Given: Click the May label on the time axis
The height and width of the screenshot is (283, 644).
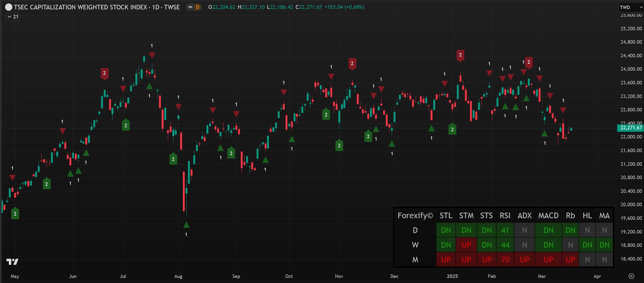Looking at the screenshot, I should point(15,276).
